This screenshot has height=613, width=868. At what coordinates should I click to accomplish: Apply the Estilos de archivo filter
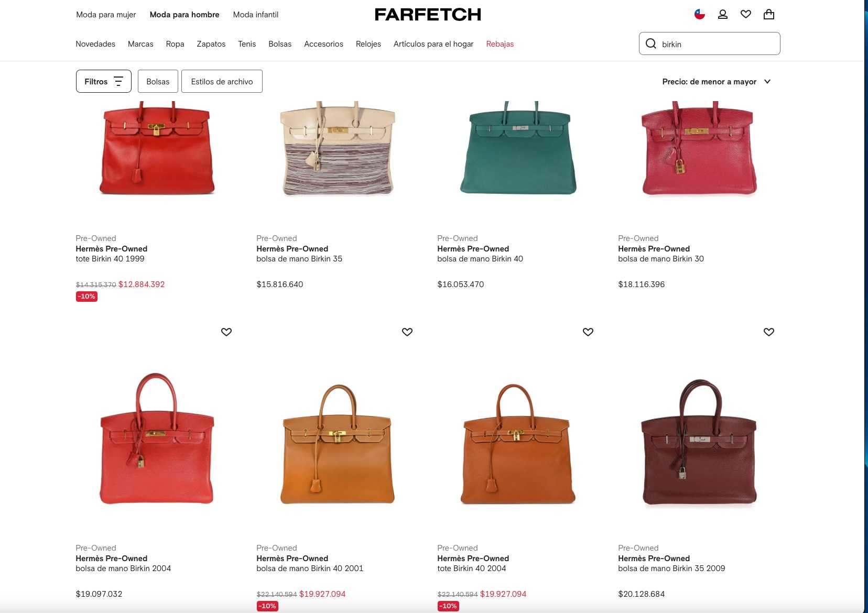pos(222,81)
